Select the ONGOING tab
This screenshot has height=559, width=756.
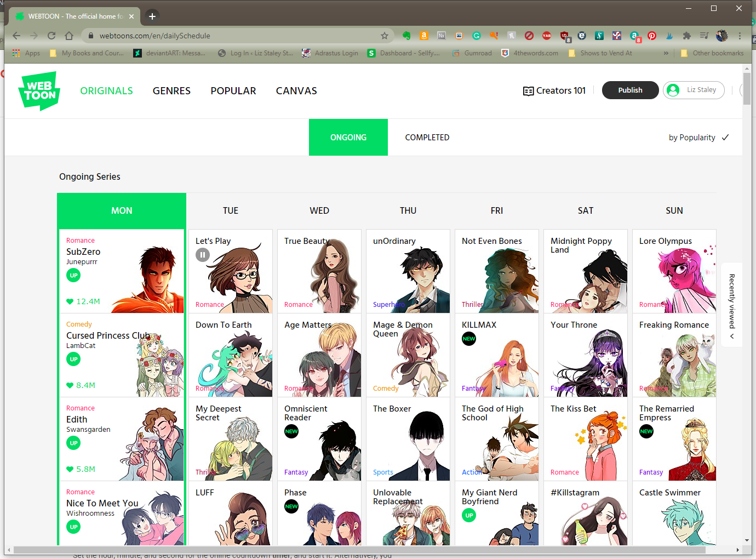pyautogui.click(x=348, y=138)
